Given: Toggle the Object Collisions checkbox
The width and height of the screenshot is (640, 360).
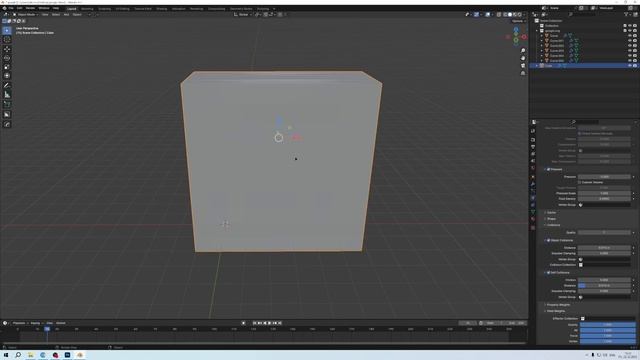Looking at the screenshot, I should 548,240.
